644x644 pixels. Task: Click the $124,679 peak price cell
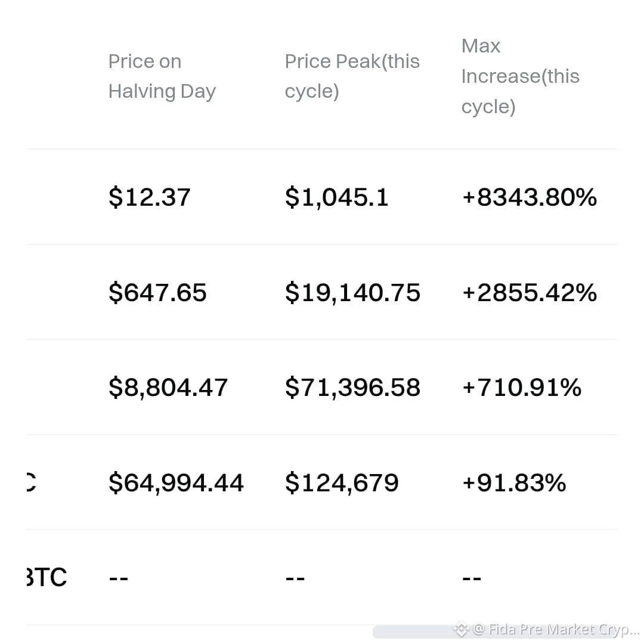point(342,482)
